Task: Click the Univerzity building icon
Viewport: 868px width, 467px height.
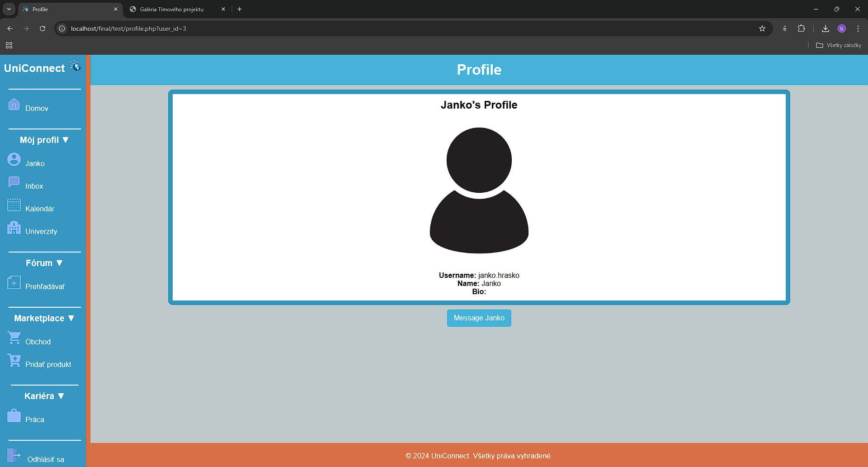Action: pyautogui.click(x=14, y=227)
